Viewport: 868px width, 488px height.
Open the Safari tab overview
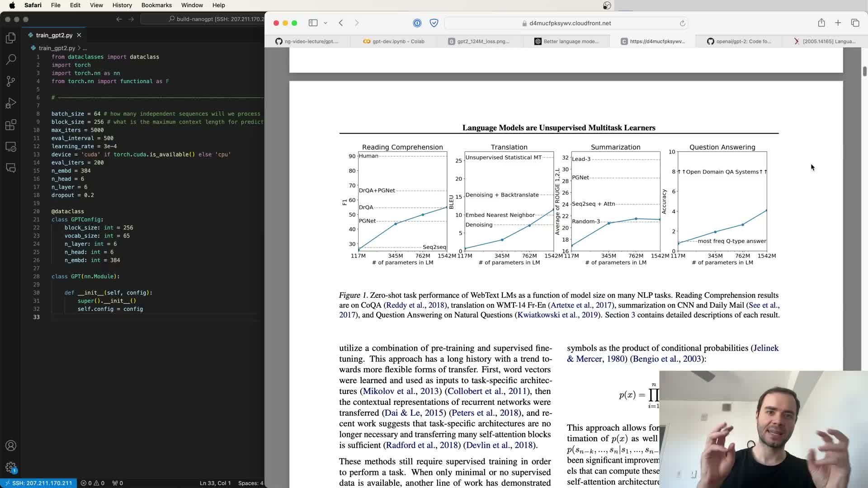click(855, 23)
